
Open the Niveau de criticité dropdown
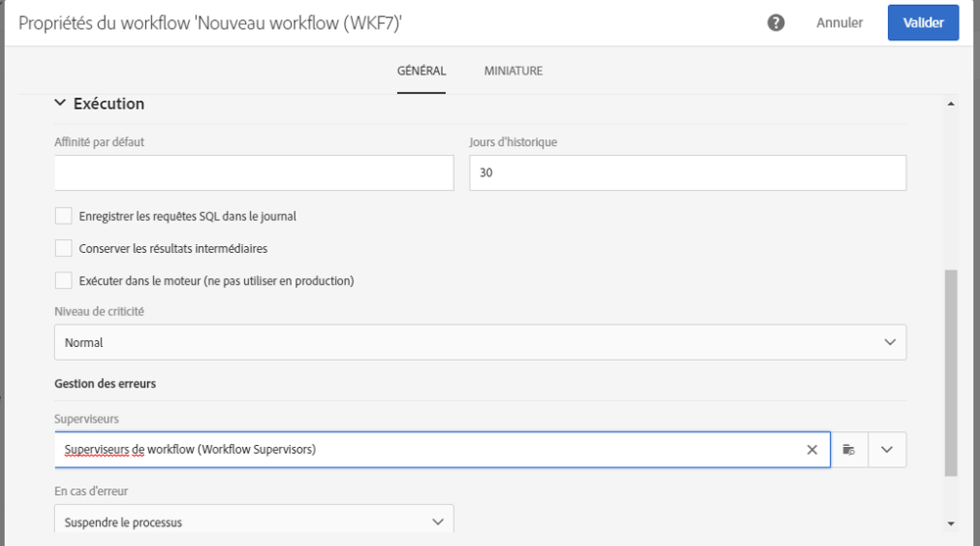click(480, 342)
